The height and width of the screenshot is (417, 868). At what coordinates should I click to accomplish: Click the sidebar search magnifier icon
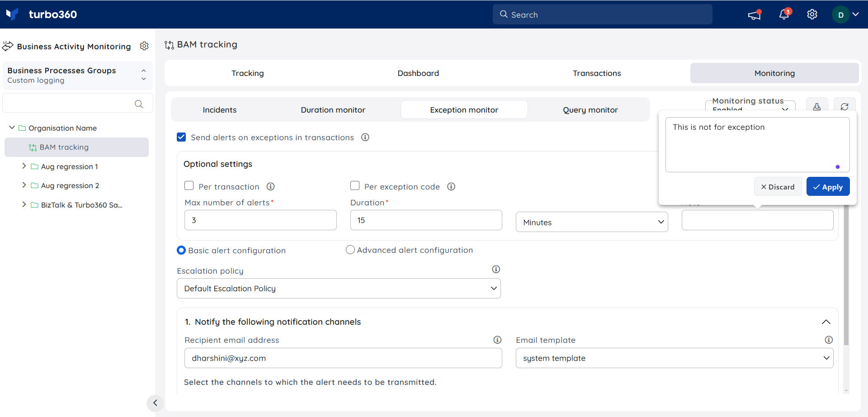pyautogui.click(x=139, y=104)
